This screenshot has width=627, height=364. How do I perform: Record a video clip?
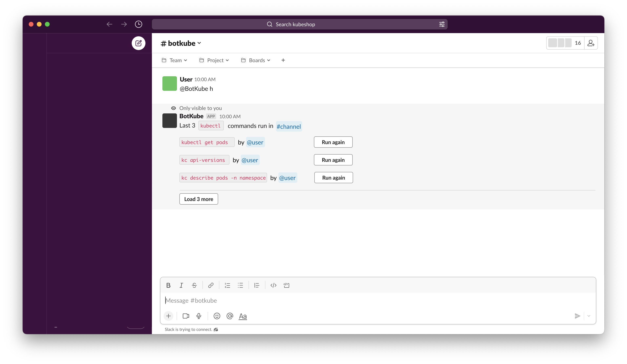pos(186,316)
